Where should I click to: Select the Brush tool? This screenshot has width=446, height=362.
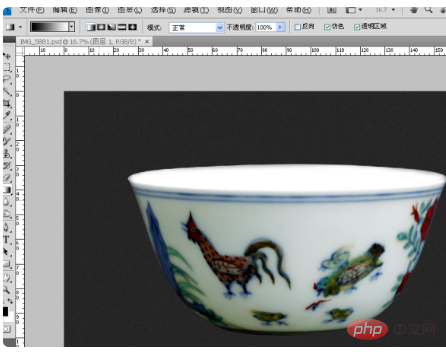[7, 141]
